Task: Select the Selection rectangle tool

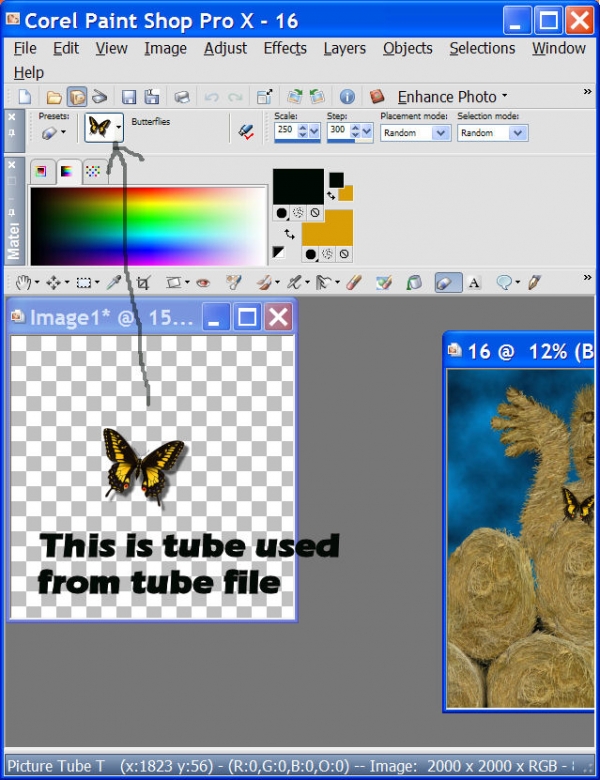Action: point(83,283)
